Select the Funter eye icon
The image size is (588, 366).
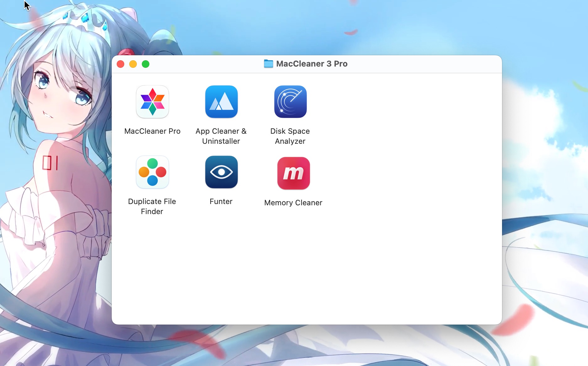pyautogui.click(x=222, y=172)
